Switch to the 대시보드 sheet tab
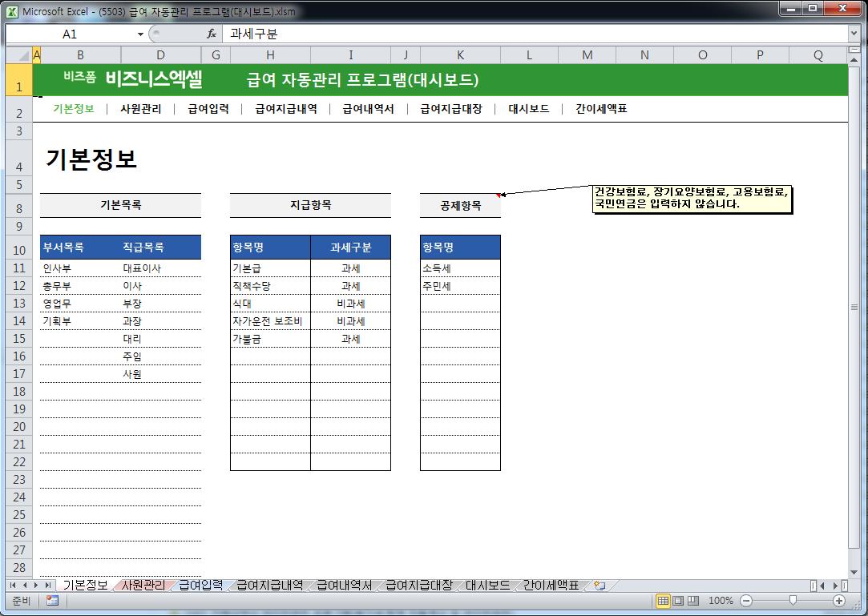 pos(487,585)
